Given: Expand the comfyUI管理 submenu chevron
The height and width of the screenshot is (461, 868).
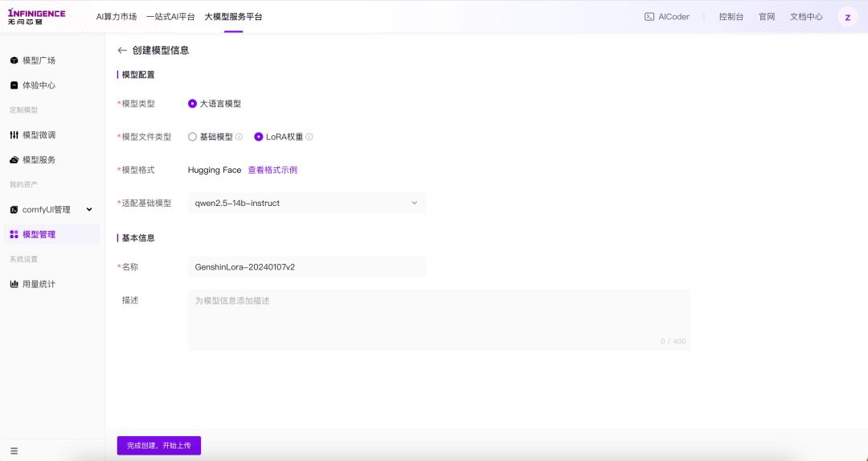Looking at the screenshot, I should click(x=89, y=209).
